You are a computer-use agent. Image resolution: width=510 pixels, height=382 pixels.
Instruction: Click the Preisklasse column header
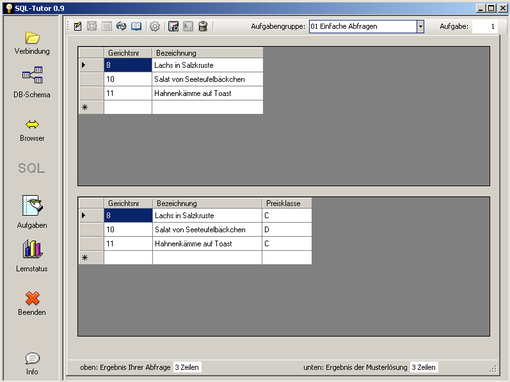[287, 203]
